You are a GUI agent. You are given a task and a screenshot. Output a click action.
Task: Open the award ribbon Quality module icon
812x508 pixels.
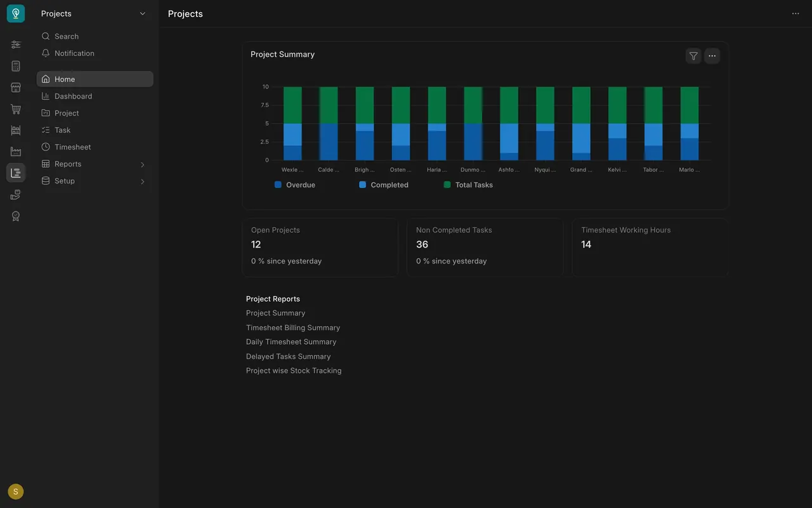point(16,216)
